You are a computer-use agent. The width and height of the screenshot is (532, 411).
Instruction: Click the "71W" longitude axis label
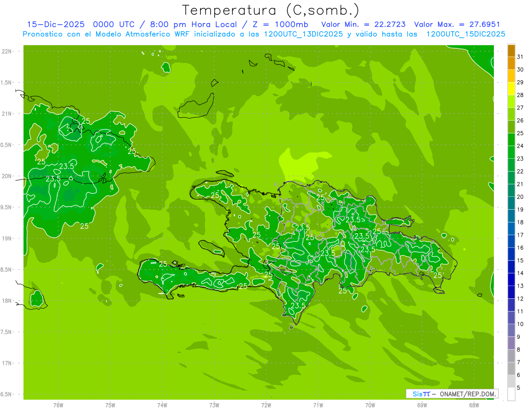[318, 405]
